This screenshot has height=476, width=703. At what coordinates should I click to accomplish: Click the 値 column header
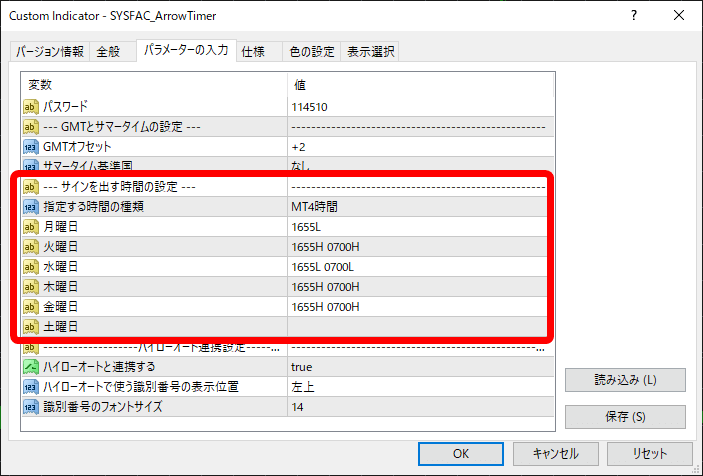click(x=421, y=85)
